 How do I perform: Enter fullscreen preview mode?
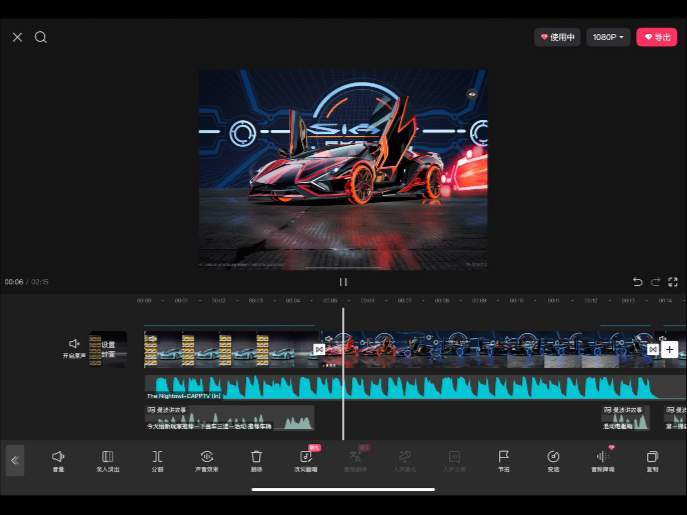click(673, 282)
